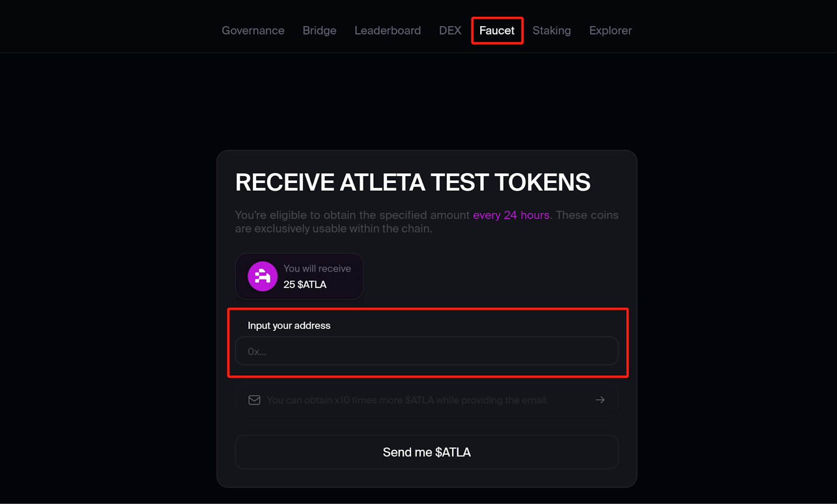Click the purple ATLA token logo
This screenshot has width=837, height=504.
click(262, 276)
